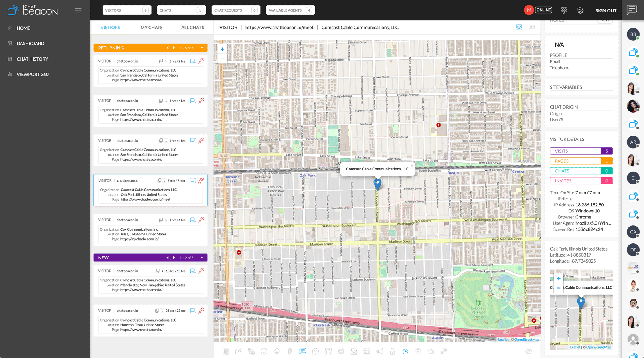Click the SIGN OUT button
This screenshot has width=644, height=358.
click(606, 10)
